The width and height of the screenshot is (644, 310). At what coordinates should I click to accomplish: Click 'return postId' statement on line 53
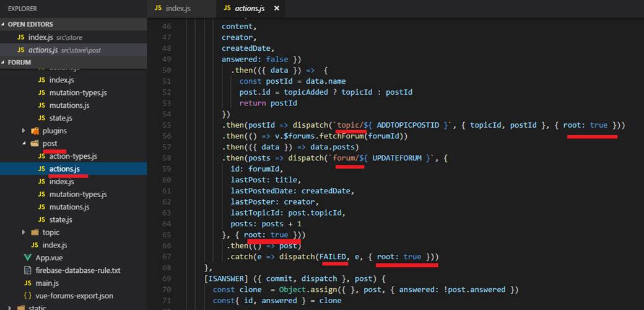[x=268, y=103]
